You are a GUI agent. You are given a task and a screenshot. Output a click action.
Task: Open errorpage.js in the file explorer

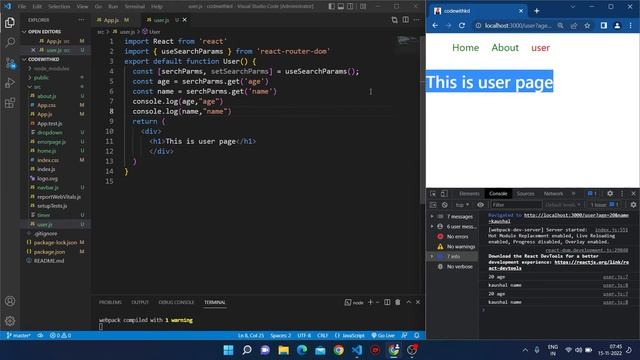51,142
